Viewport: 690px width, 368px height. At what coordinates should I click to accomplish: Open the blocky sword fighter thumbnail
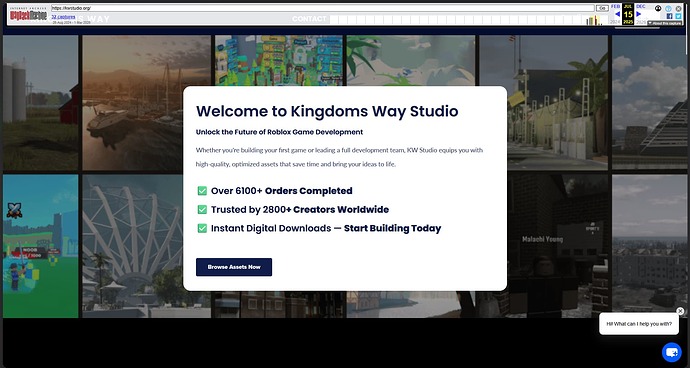40,246
